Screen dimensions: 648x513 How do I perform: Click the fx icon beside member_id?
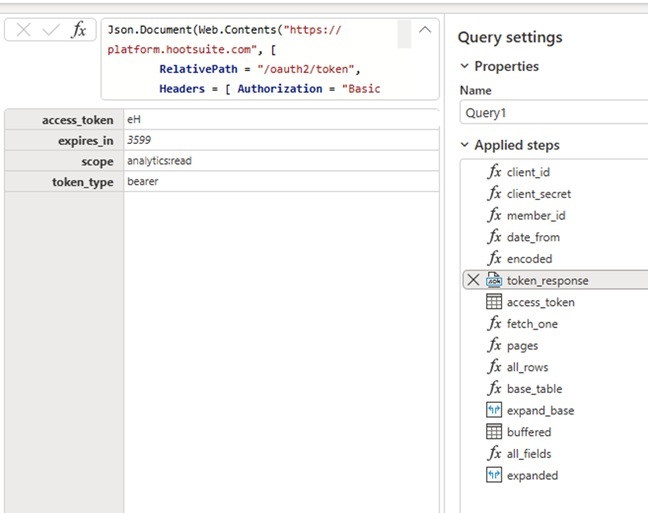(x=494, y=215)
